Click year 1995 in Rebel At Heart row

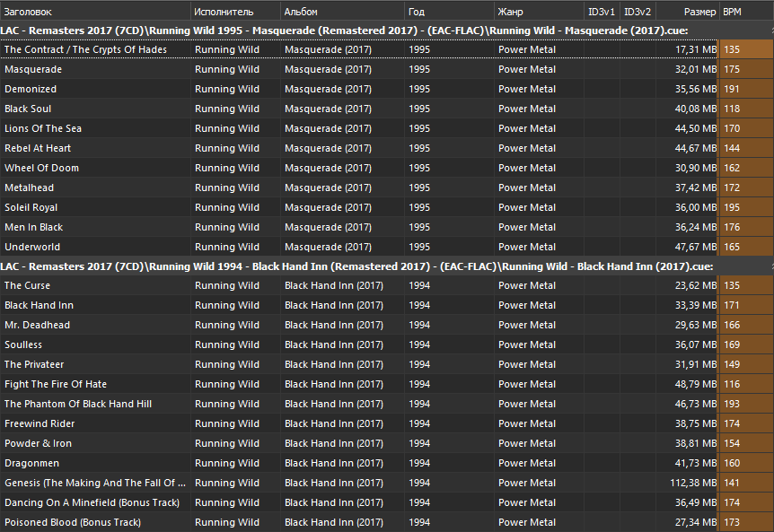[419, 148]
